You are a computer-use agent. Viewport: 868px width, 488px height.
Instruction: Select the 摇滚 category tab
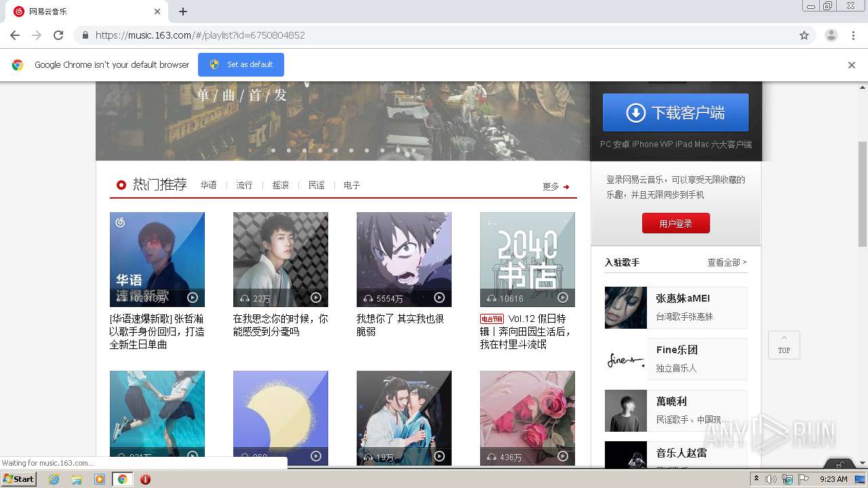click(x=281, y=185)
